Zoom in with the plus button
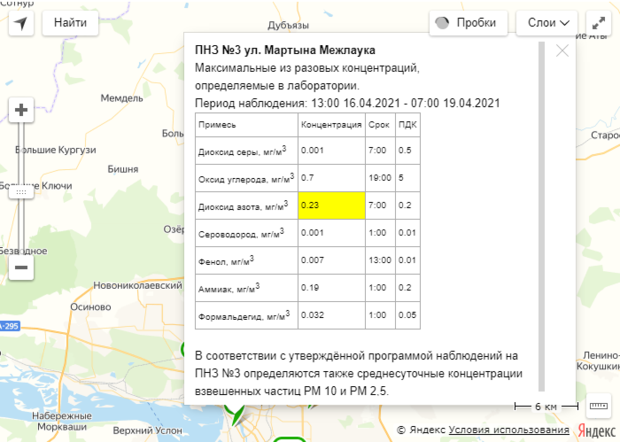This screenshot has height=442, width=620. click(22, 110)
